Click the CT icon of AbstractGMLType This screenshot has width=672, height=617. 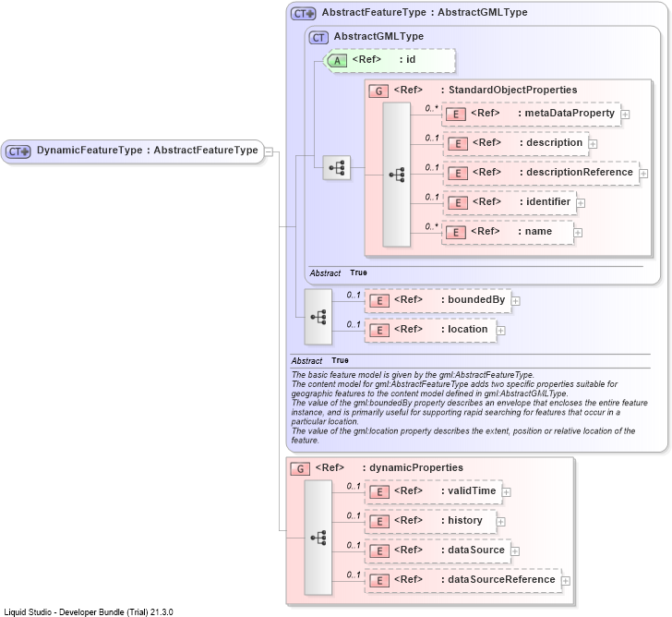318,38
